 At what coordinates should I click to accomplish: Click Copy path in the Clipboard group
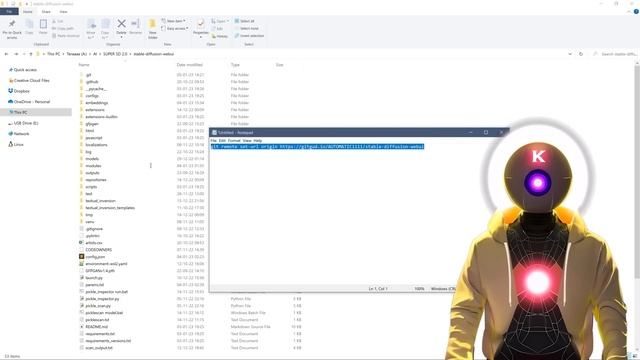point(62,28)
